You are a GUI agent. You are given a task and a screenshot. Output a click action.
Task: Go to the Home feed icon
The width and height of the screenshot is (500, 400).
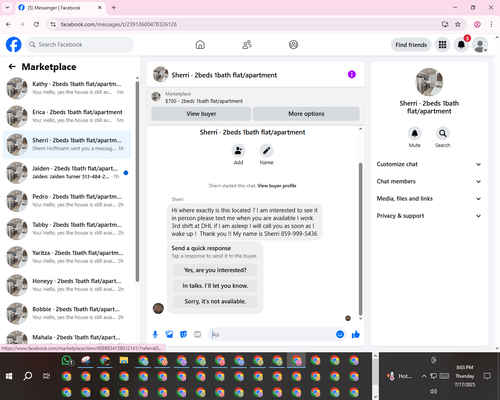pos(200,45)
